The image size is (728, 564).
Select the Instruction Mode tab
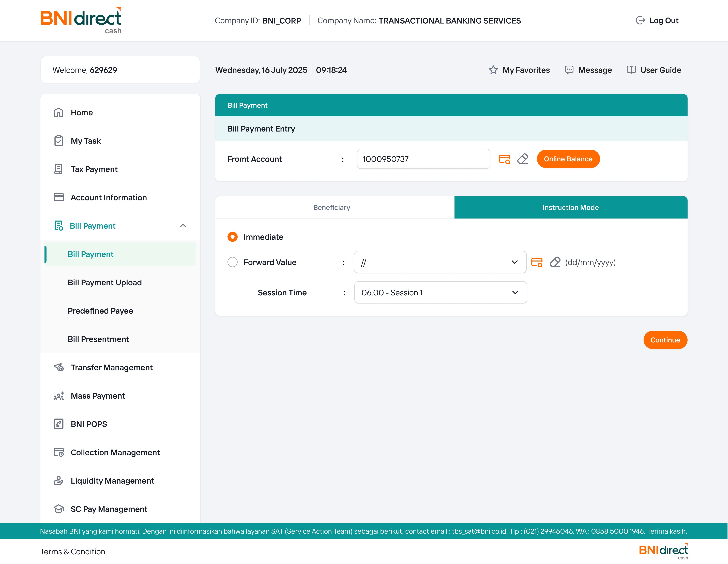click(570, 207)
